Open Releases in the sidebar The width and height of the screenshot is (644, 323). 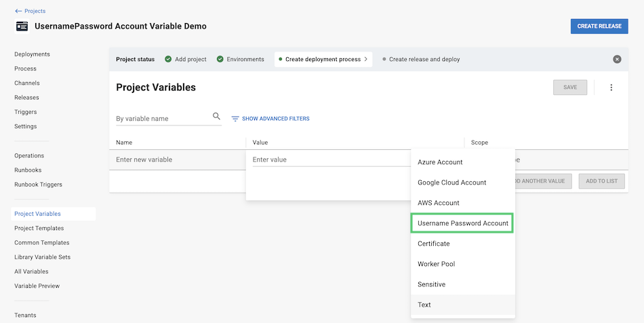click(x=26, y=98)
